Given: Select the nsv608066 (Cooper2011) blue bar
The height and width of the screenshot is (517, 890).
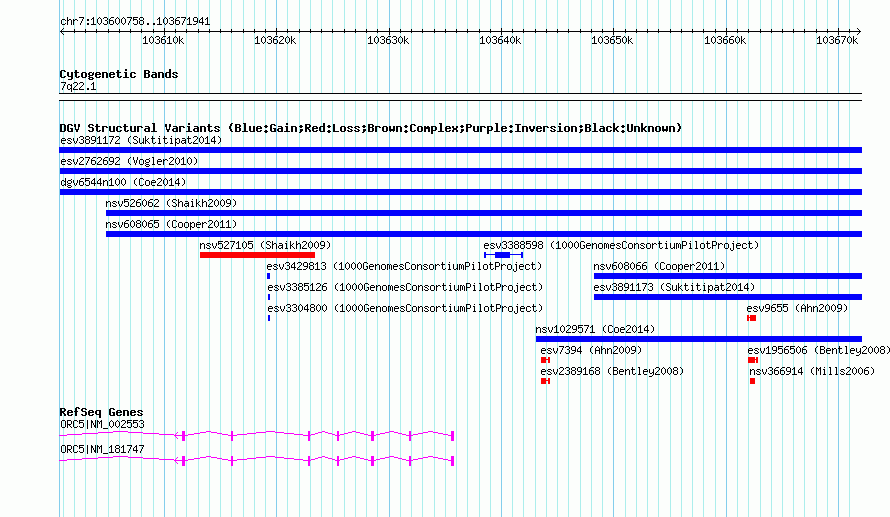Looking at the screenshot, I should point(728,276).
